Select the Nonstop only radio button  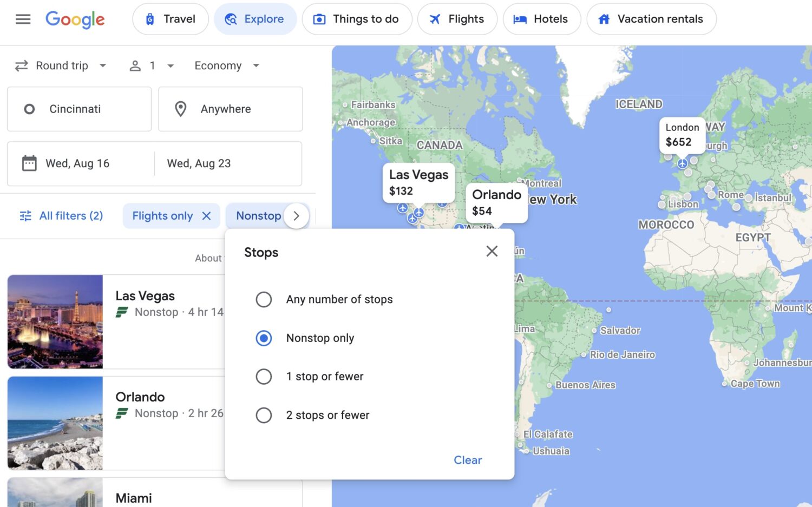pyautogui.click(x=264, y=338)
